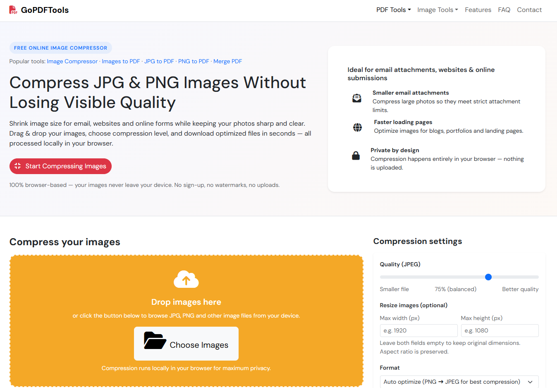This screenshot has height=392, width=557.
Task: Select the Features menu item
Action: tap(478, 10)
